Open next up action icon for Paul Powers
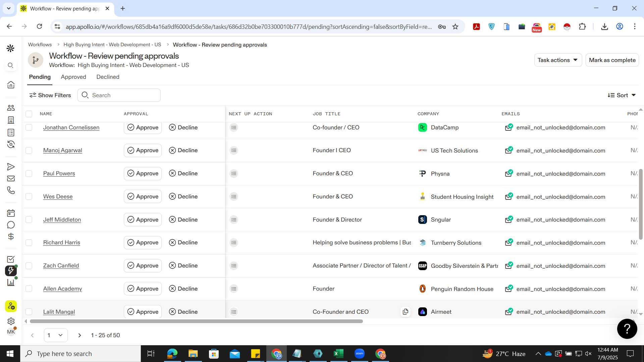The image size is (644, 362). click(x=234, y=174)
